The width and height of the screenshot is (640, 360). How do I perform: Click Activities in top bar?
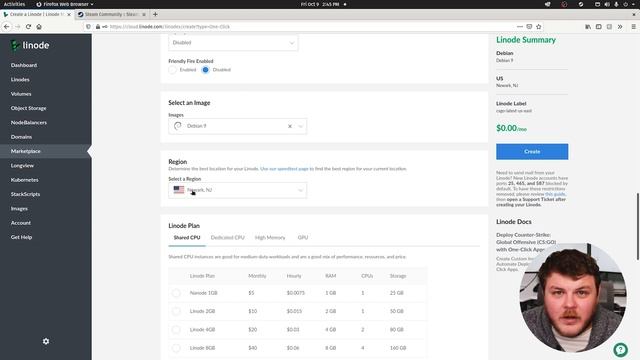14,4
